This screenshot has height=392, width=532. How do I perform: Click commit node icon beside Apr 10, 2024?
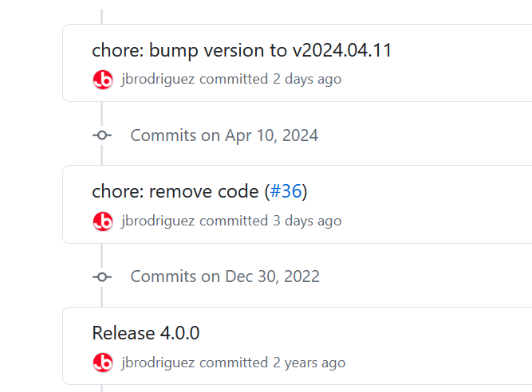[x=102, y=135]
